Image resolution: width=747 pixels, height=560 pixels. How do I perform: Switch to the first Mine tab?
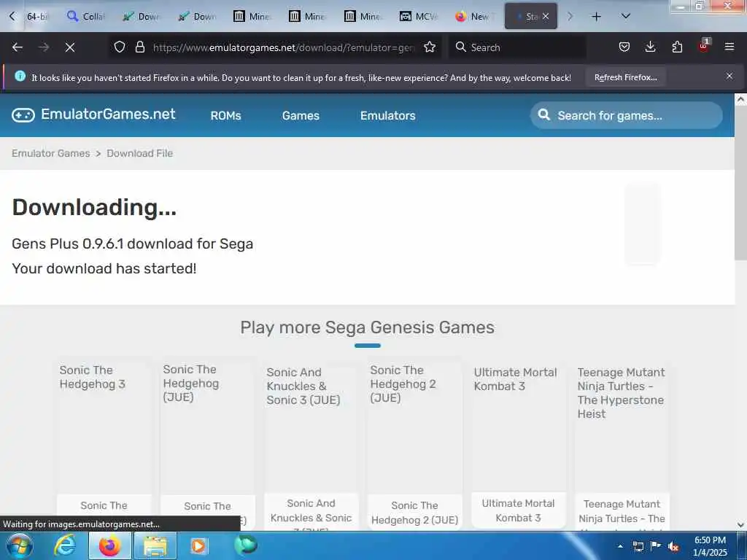point(252,17)
